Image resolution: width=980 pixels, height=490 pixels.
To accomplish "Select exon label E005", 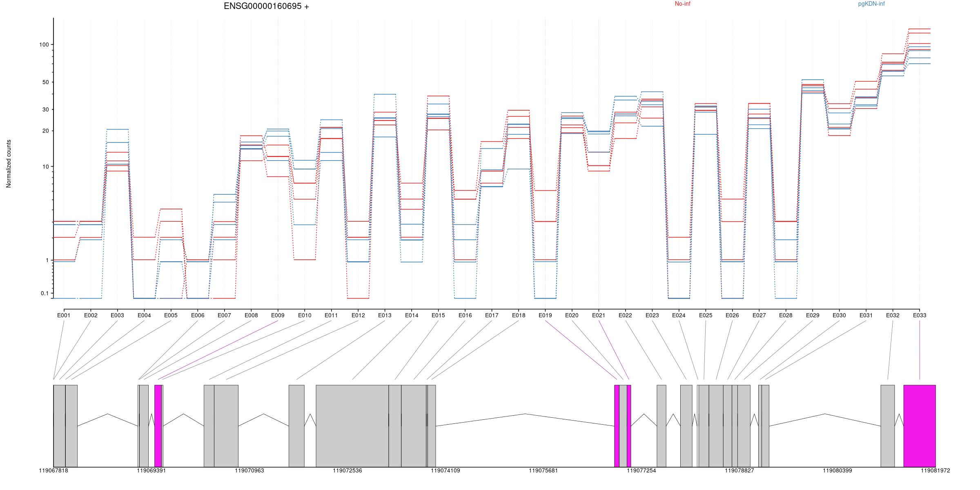I will tap(171, 315).
